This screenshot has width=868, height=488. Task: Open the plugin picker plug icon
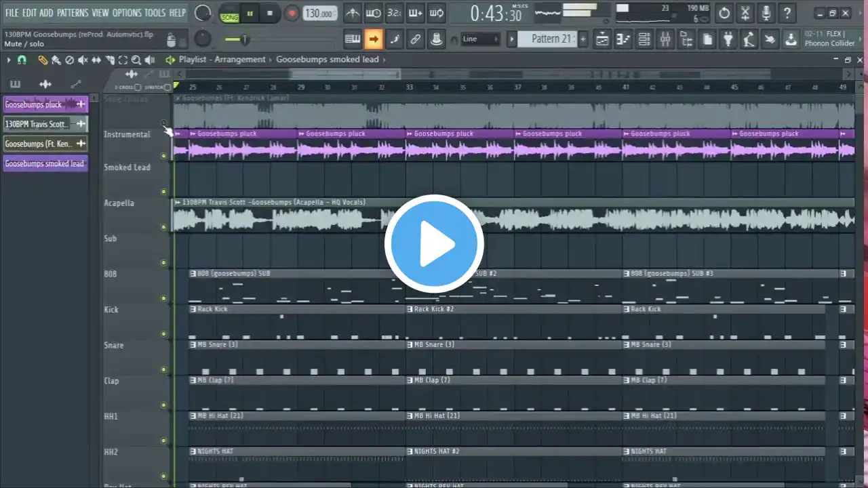pyautogui.click(x=728, y=39)
